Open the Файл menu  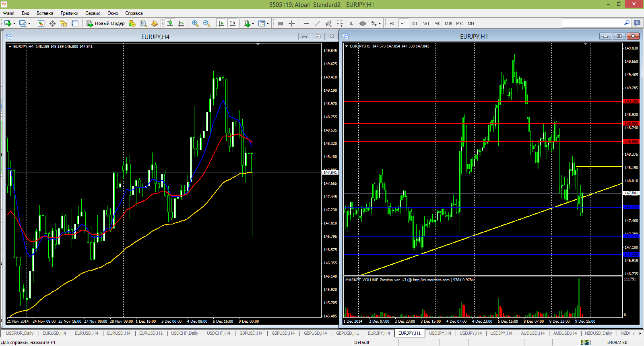9,13
